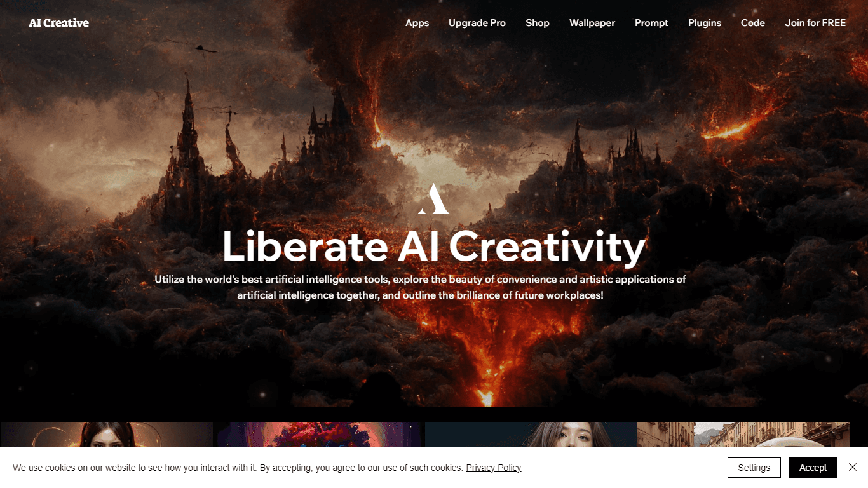Click the cookie notice message text
The image size is (868, 488).
pos(238,468)
